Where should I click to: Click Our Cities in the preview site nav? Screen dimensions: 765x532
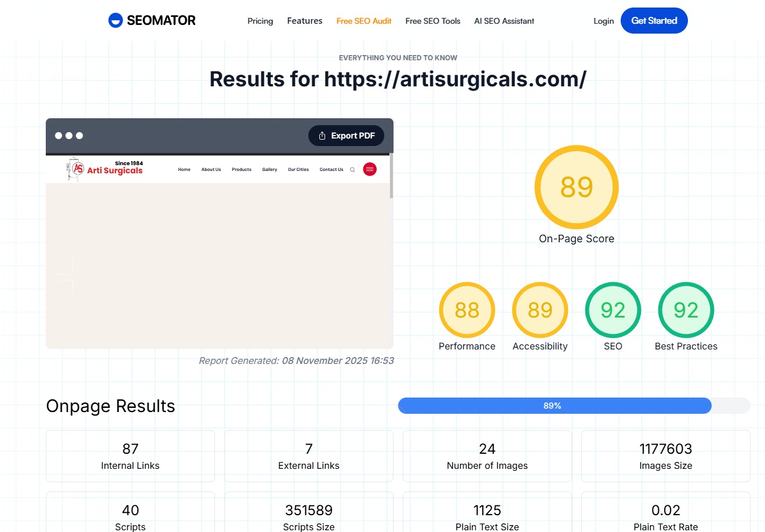(x=298, y=170)
